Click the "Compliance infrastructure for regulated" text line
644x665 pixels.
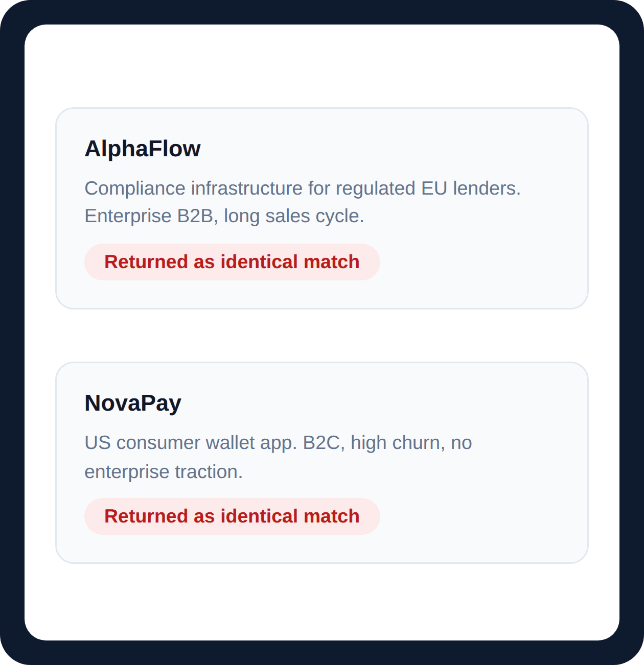[x=250, y=188]
